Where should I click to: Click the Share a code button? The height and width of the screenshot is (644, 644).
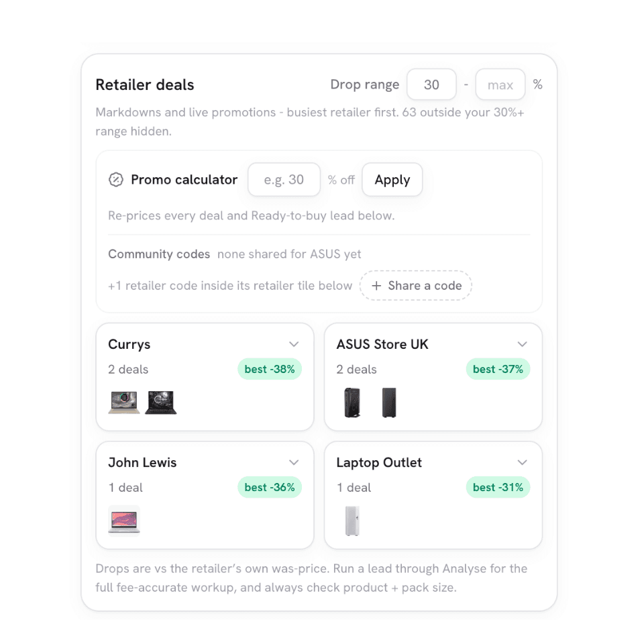(x=416, y=286)
